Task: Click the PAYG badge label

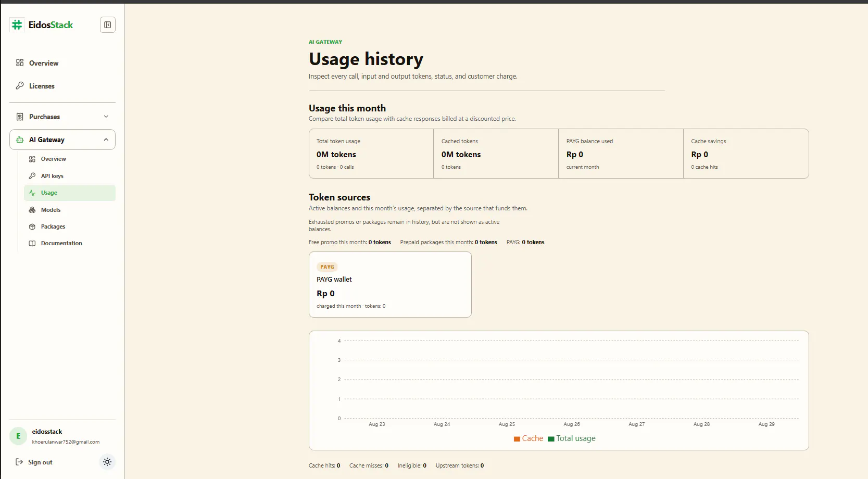Action: [327, 267]
